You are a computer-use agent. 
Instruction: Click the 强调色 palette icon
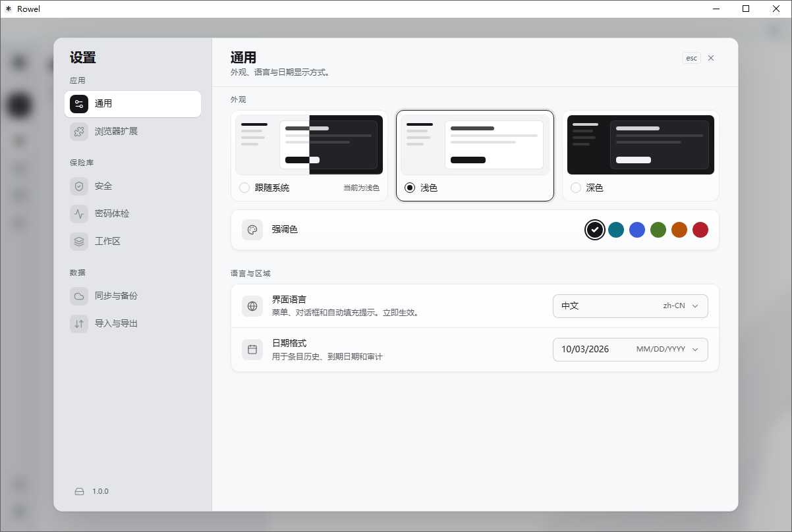coord(252,230)
